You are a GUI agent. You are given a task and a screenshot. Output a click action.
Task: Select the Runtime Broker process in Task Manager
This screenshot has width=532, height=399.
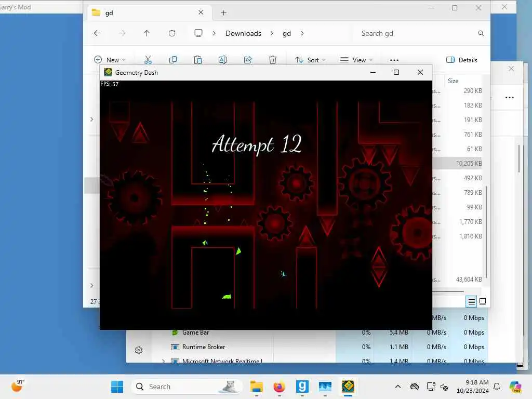pyautogui.click(x=204, y=347)
